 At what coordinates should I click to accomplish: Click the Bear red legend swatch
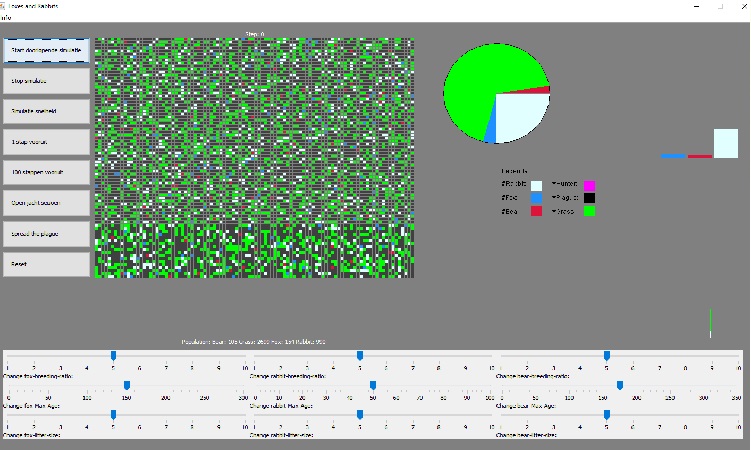(x=537, y=211)
